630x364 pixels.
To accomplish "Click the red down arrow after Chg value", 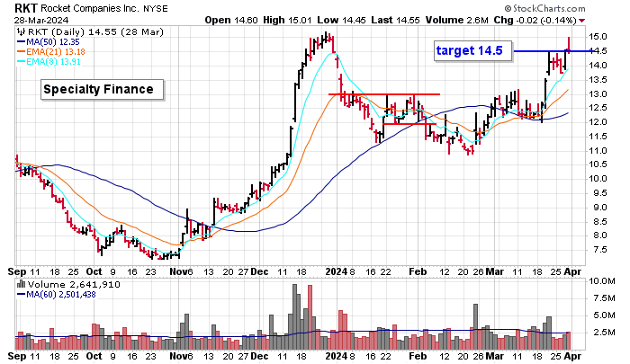I will [x=582, y=21].
